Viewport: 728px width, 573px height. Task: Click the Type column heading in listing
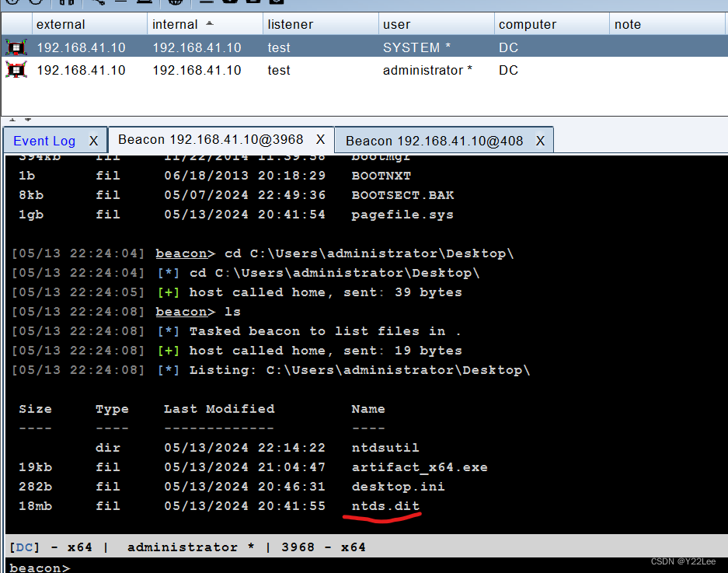click(112, 409)
